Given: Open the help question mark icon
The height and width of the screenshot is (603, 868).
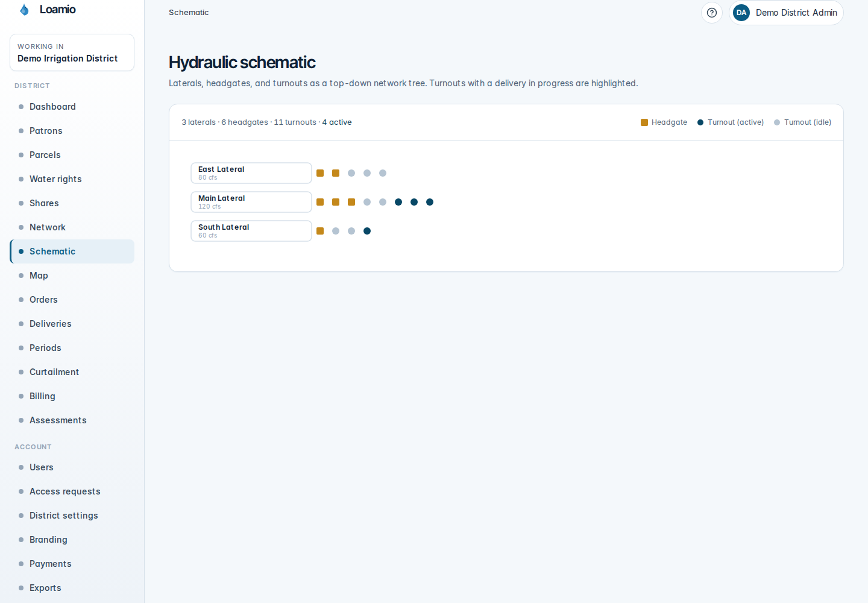Looking at the screenshot, I should [x=712, y=13].
